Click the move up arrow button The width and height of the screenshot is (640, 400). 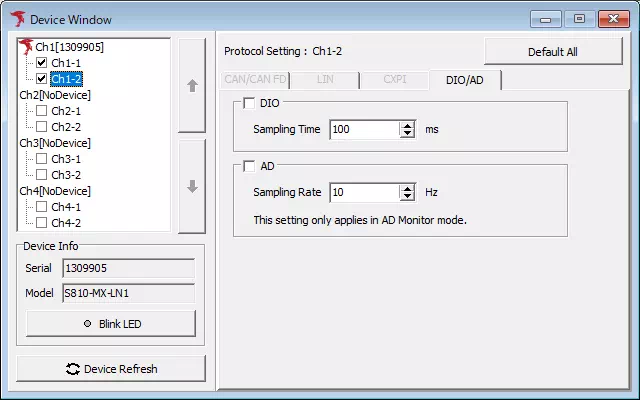[192, 86]
